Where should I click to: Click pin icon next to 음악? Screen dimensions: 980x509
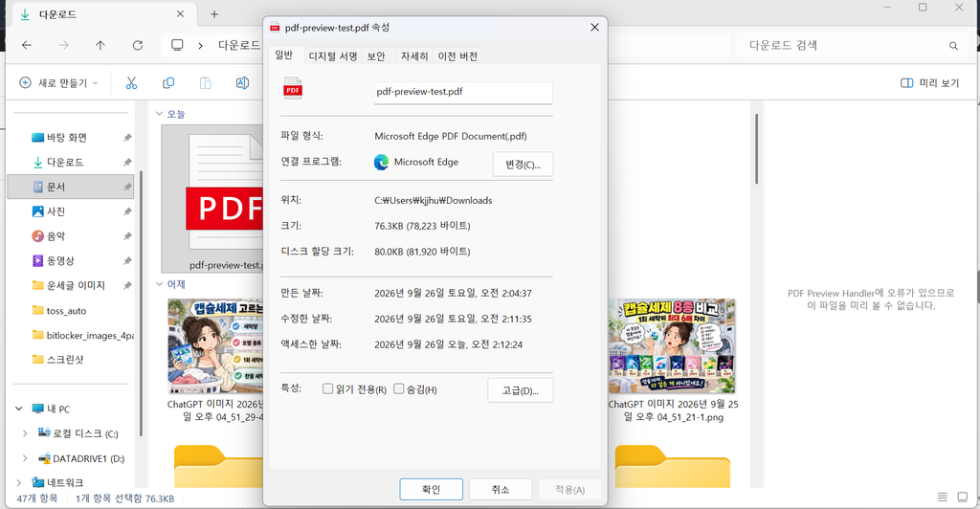(127, 236)
